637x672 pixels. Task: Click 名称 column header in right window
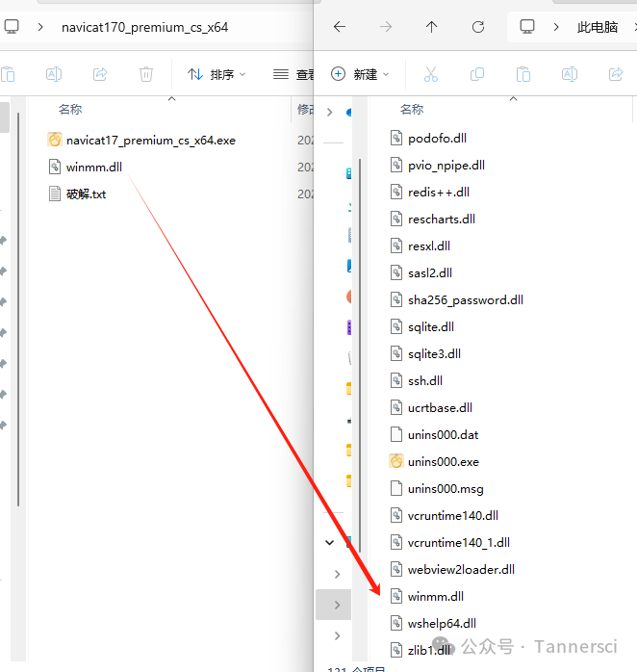412,110
